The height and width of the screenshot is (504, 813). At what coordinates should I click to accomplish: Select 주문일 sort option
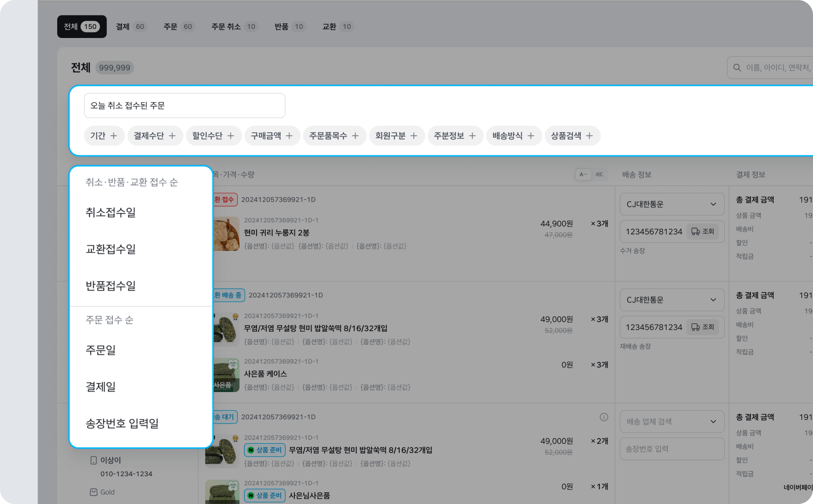click(141, 350)
